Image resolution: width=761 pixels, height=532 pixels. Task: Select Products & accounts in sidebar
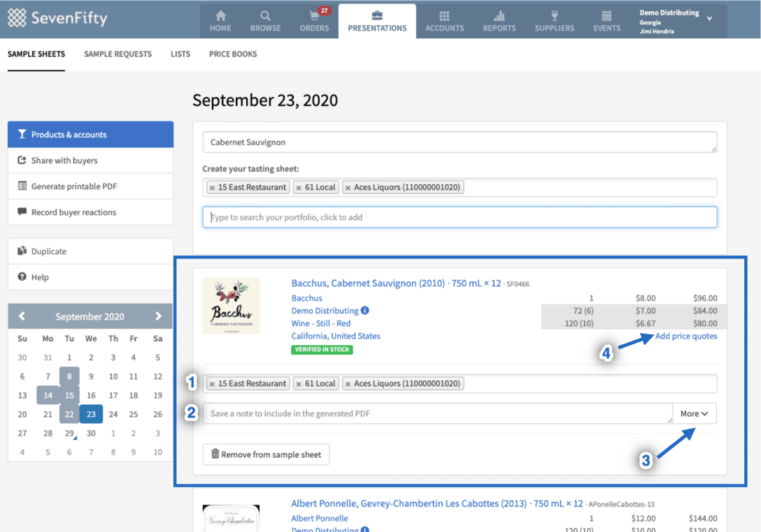[90, 134]
